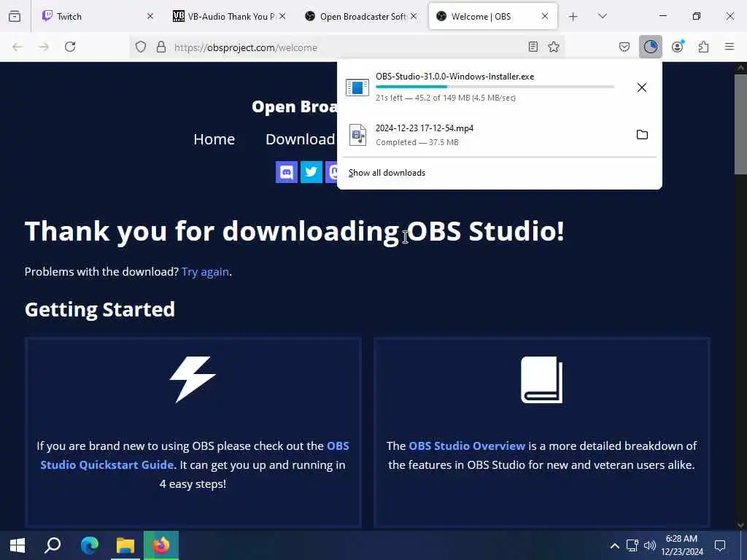Image resolution: width=747 pixels, height=560 pixels.
Task: Close the Welcome | OBS tab
Action: click(545, 16)
